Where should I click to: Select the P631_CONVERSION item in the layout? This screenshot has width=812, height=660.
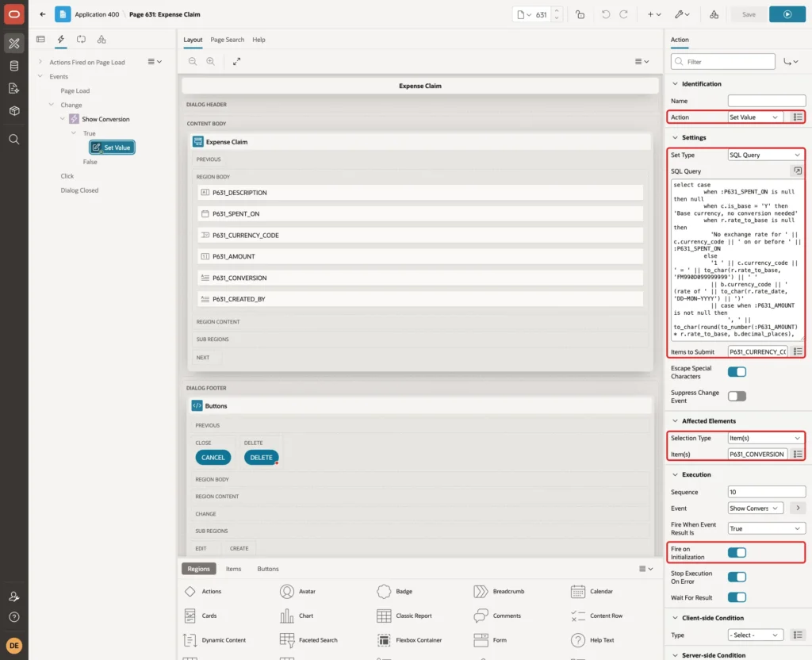tap(420, 278)
